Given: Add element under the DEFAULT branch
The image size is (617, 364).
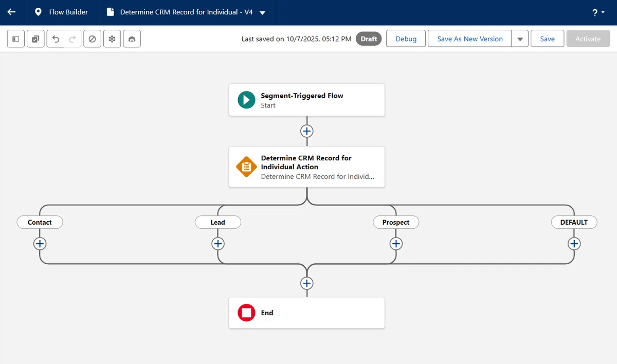Looking at the screenshot, I should point(574,244).
